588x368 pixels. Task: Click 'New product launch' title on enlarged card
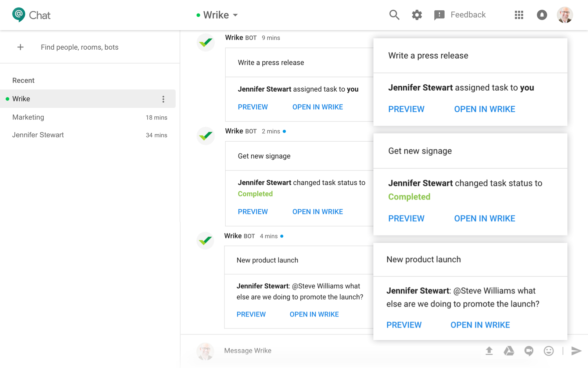[424, 259]
